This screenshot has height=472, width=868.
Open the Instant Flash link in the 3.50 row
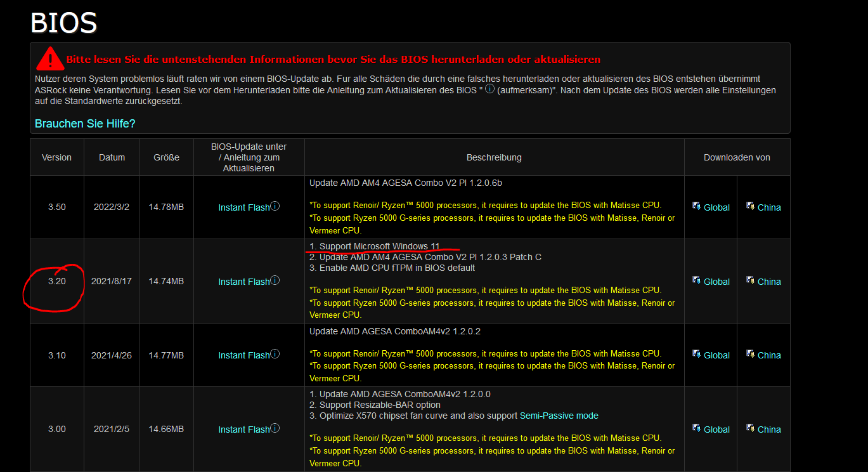coord(244,207)
